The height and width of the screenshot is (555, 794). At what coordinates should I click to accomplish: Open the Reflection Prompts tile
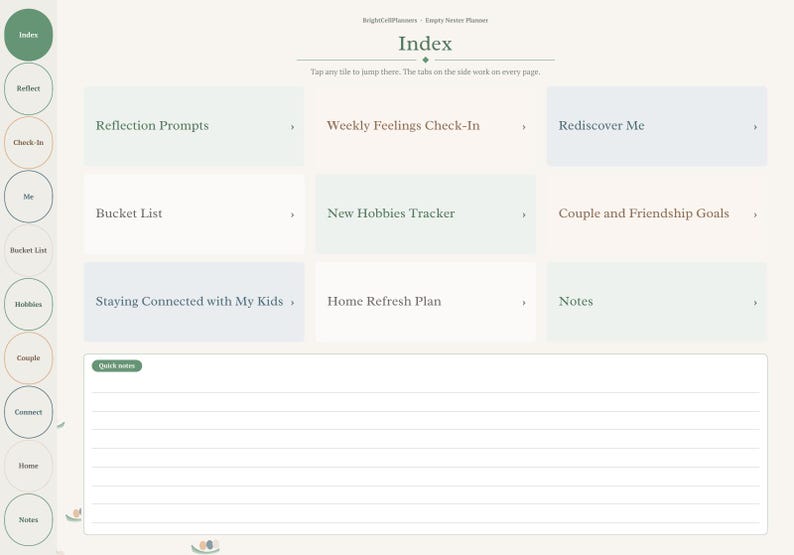coord(194,126)
